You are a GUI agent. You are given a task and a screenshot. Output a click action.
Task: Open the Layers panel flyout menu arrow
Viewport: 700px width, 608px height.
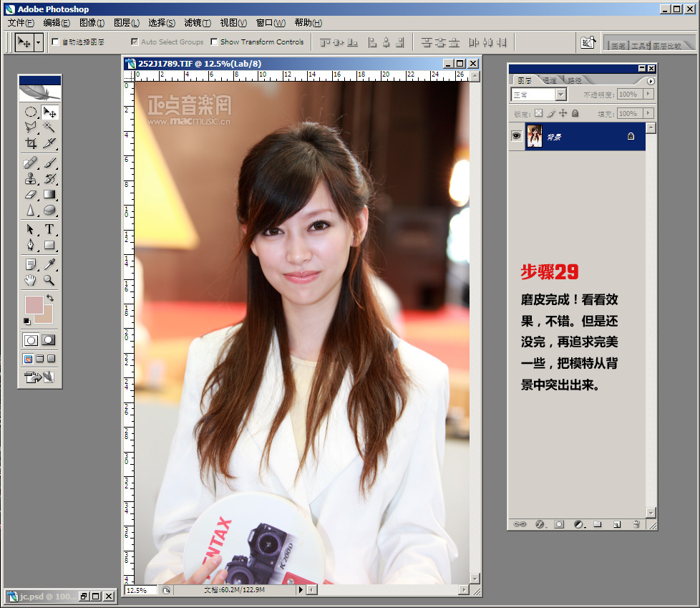(651, 81)
